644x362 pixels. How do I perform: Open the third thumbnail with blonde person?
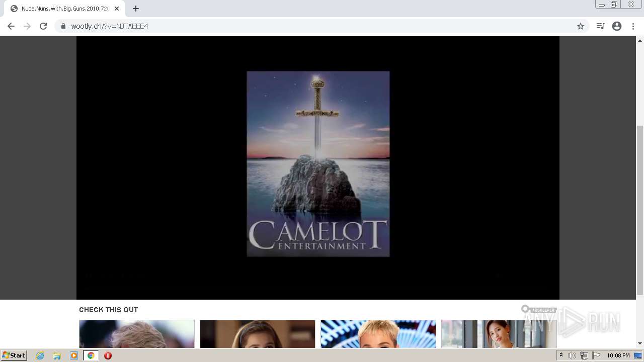tap(378, 334)
